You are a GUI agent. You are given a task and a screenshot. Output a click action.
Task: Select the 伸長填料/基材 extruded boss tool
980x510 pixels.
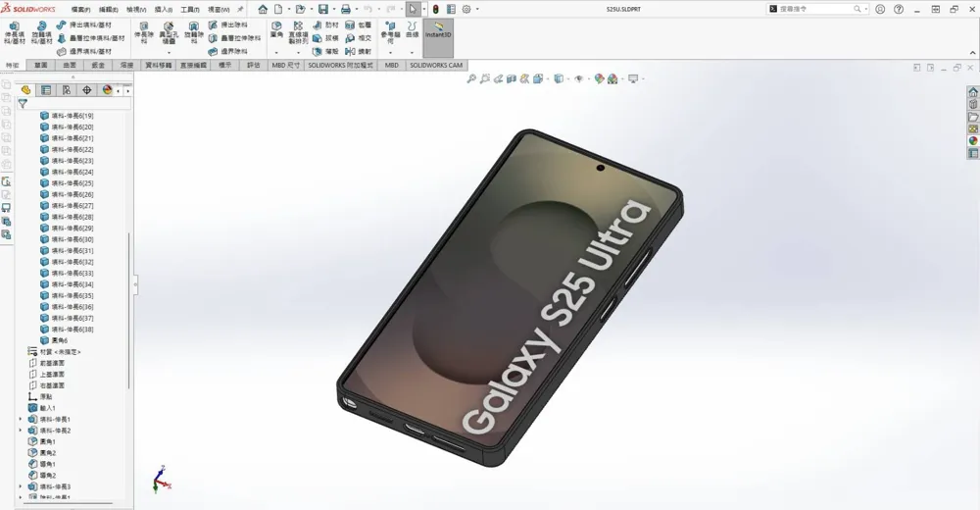(15, 33)
